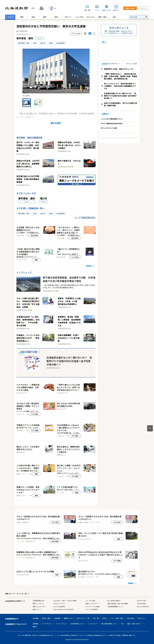The width and height of the screenshot is (154, 644).
Task: Click 今すぐ購入 on 上野・国立西洋美術館 ad
Action: [x=35, y=414]
